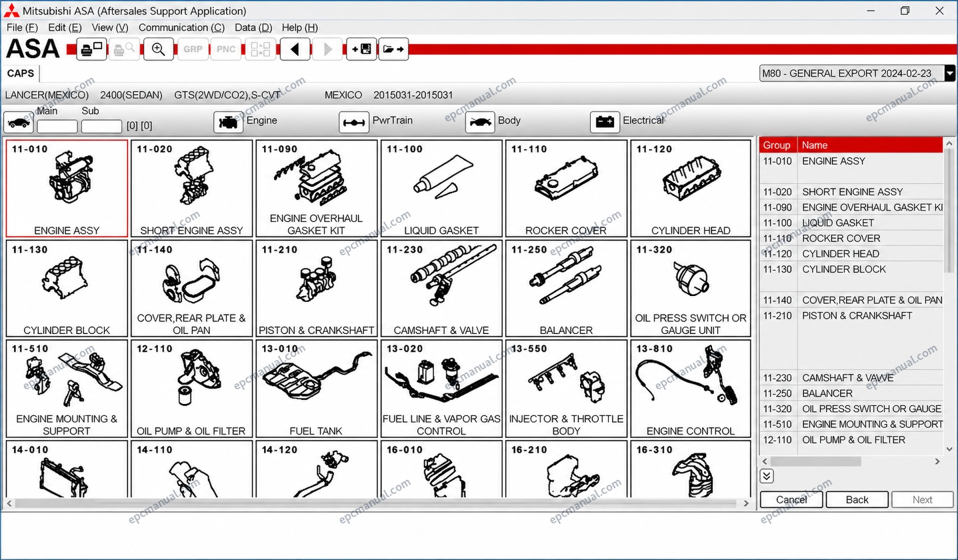958x560 pixels.
Task: Select the 11-120 Cylinder Head thumbnail
Action: [x=691, y=189]
